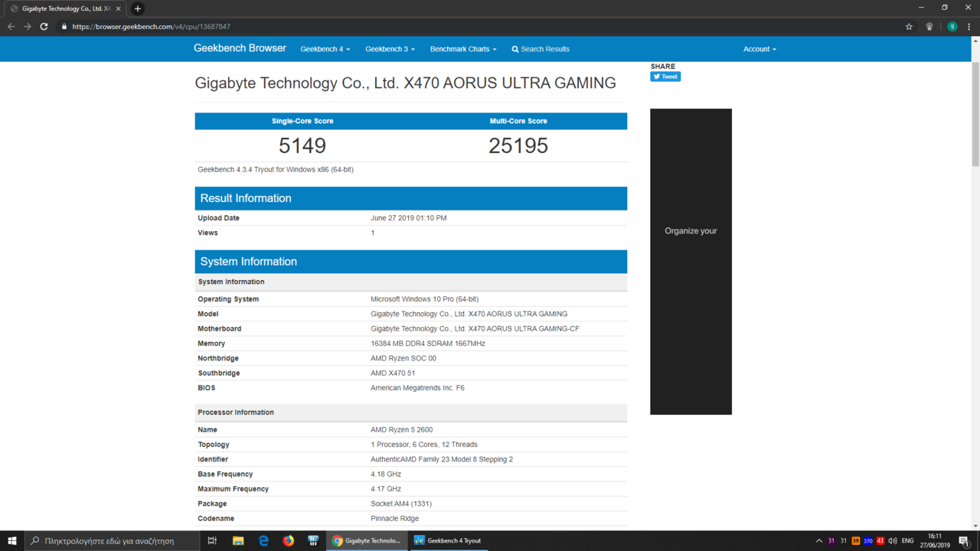
Task: Show hidden system tray icons
Action: click(818, 540)
